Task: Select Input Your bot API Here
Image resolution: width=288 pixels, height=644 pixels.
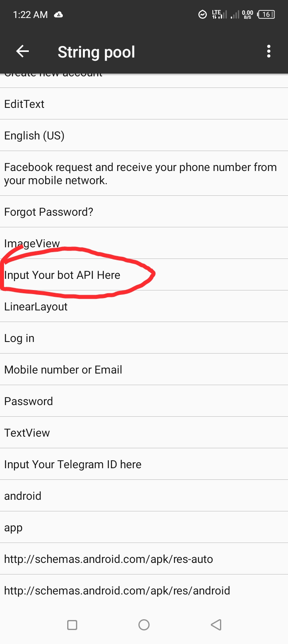Action: [144, 275]
